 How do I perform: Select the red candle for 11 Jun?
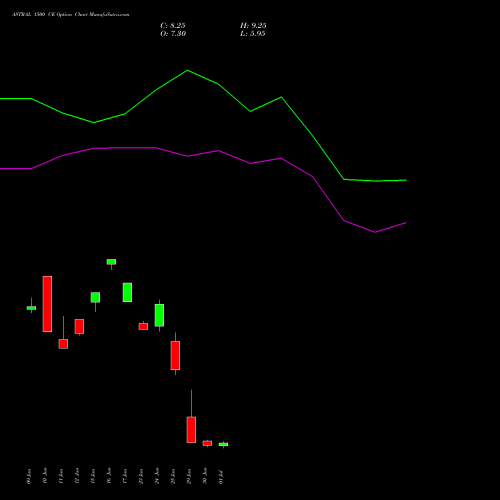63,344
